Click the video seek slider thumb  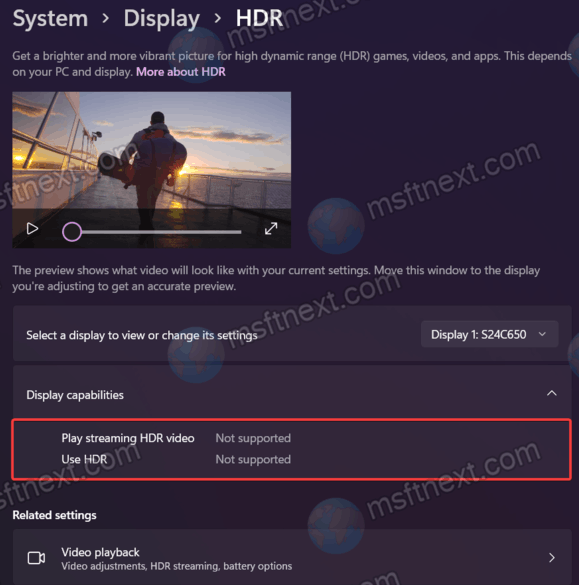point(72,232)
